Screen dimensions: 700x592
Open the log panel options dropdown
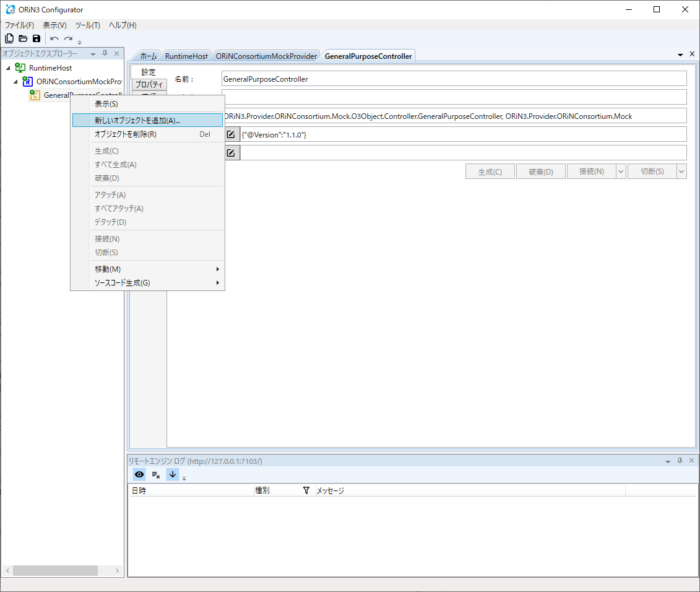pyautogui.click(x=668, y=461)
